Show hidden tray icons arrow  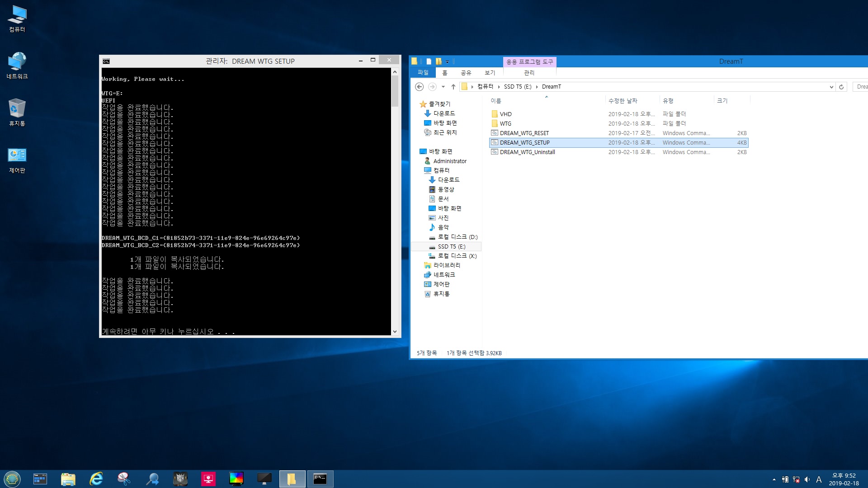[774, 479]
